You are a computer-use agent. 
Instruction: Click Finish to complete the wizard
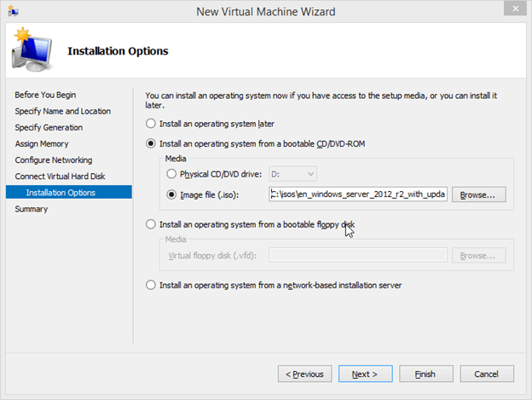(x=425, y=374)
